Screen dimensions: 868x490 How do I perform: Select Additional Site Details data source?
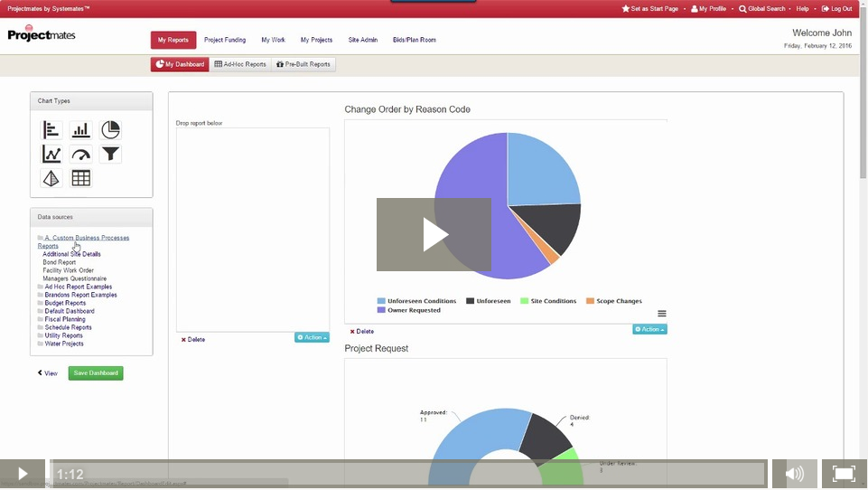pyautogui.click(x=72, y=254)
